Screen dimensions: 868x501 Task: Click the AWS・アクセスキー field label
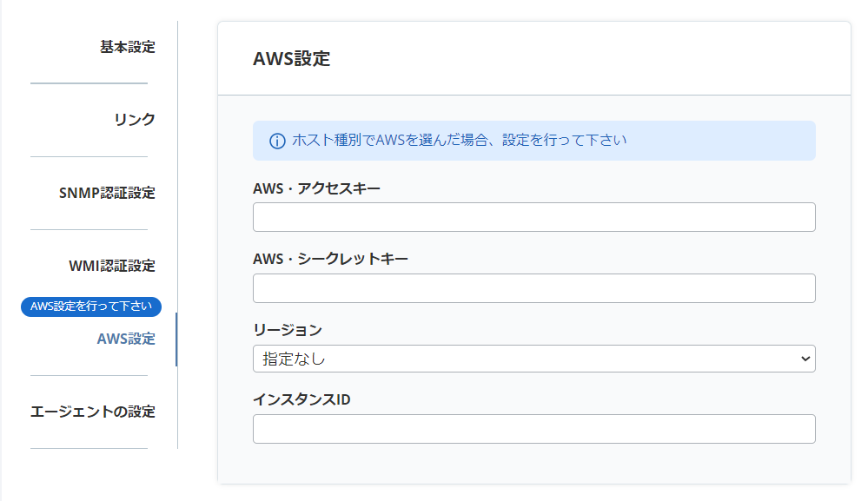click(316, 188)
